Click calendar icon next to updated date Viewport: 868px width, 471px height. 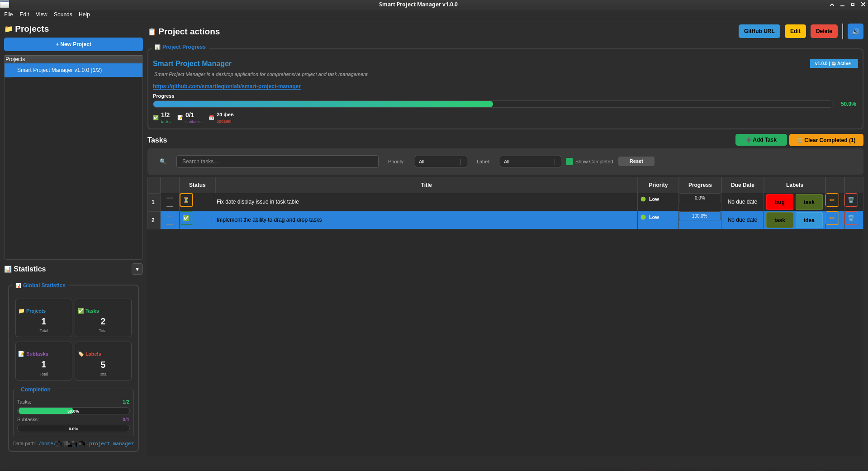pos(211,118)
